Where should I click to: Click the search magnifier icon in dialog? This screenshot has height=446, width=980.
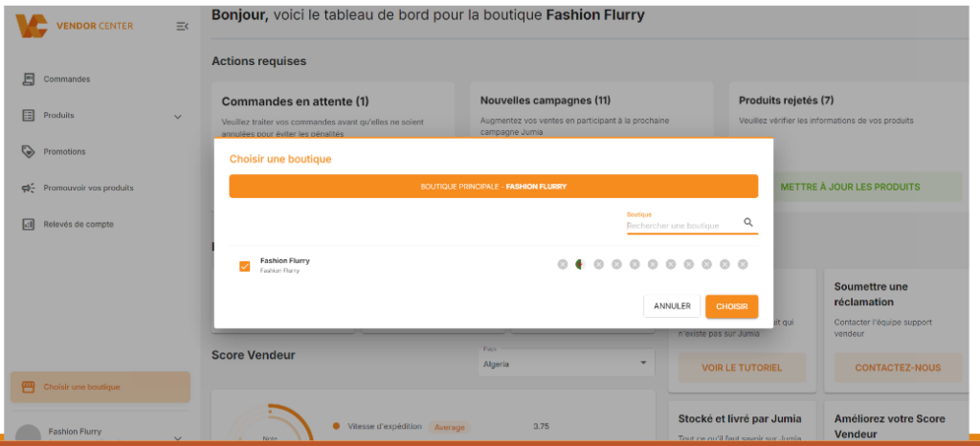748,222
